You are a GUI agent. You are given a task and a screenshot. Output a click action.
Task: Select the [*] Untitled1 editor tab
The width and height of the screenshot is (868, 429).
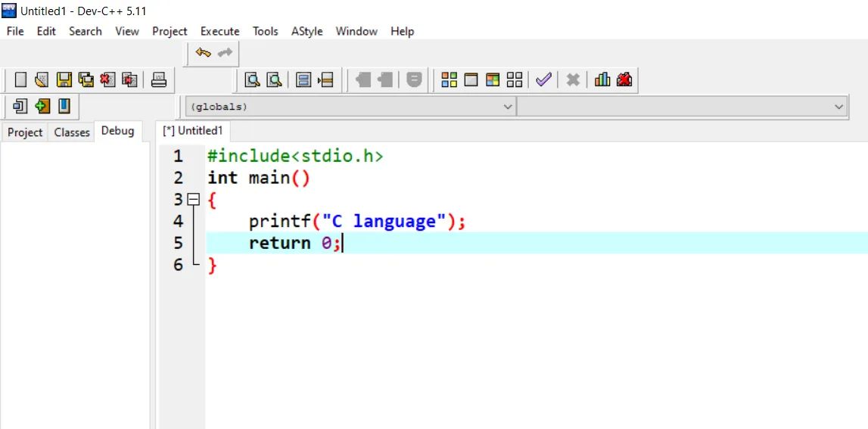193,131
